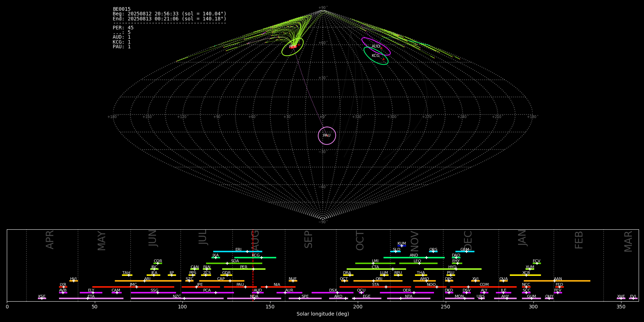Click the EVI label in the timeline
The height and width of the screenshot is (322, 644).
(x=633, y=297)
